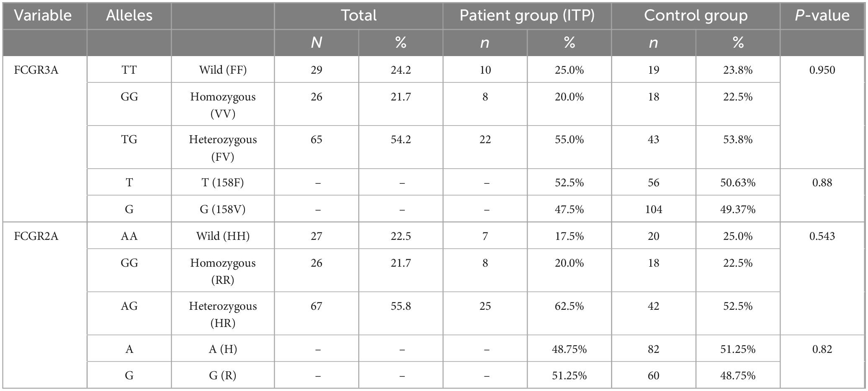Select the Alleles column header
The width and height of the screenshot is (868, 391).
tap(129, 15)
